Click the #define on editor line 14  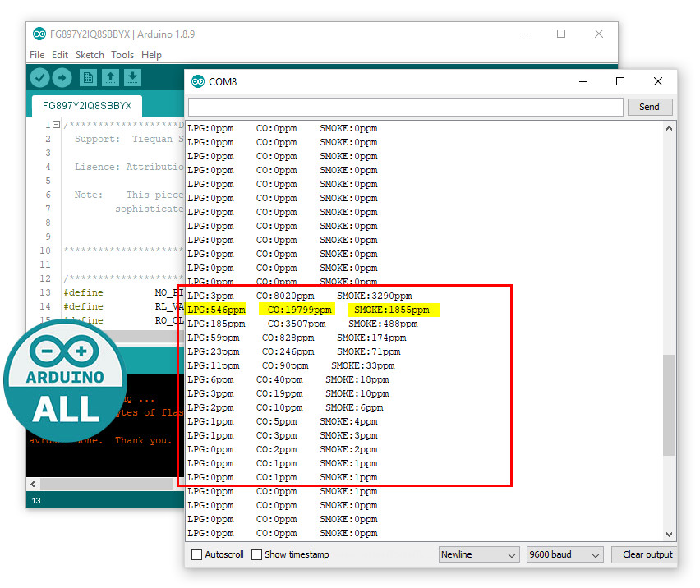[x=84, y=307]
